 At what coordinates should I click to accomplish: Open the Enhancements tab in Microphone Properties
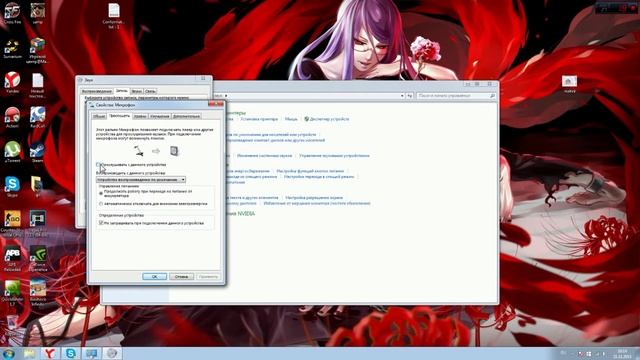(160, 116)
